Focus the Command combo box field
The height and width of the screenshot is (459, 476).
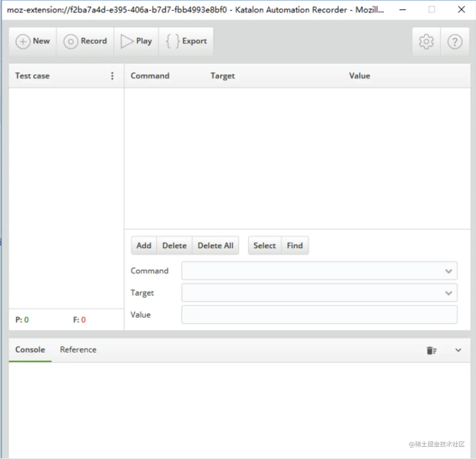319,271
